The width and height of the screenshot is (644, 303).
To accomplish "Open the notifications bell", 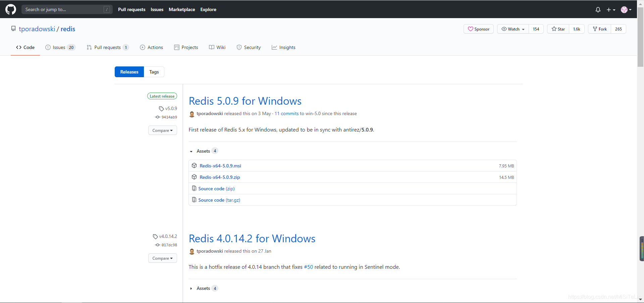I will click(x=598, y=10).
